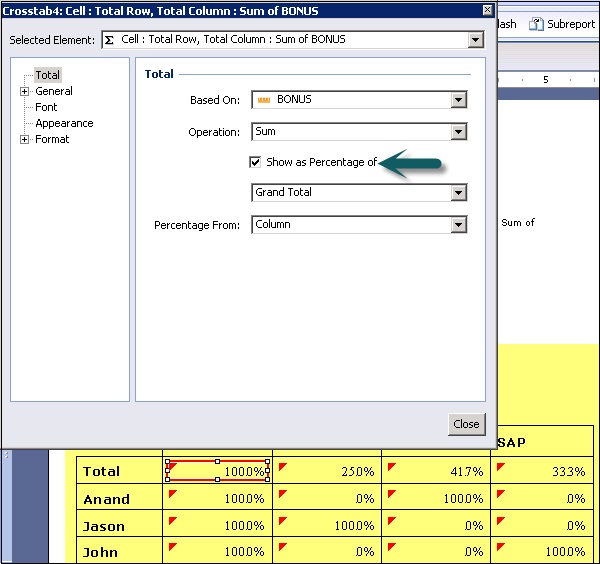600x564 pixels.
Task: Uncheck Show as Percentage of checkbox
Action: (x=256, y=162)
